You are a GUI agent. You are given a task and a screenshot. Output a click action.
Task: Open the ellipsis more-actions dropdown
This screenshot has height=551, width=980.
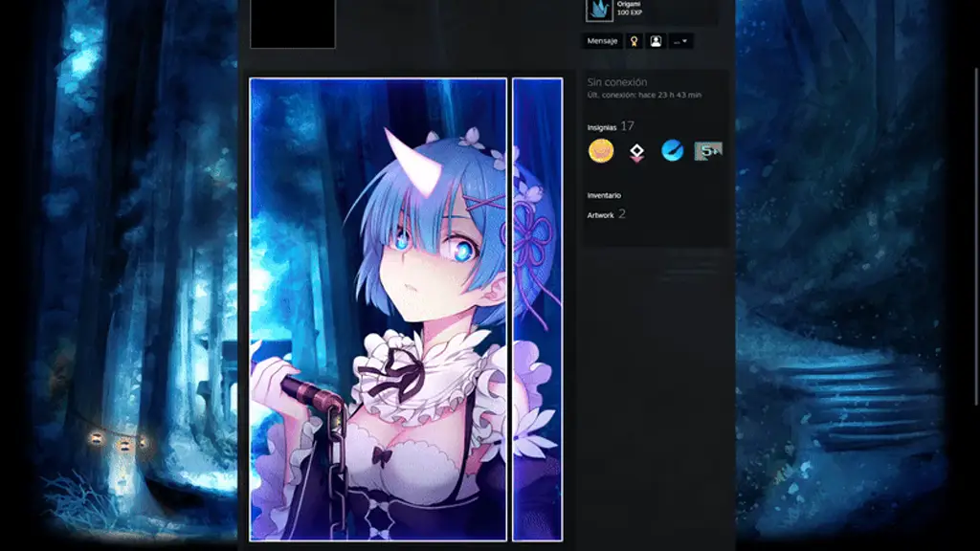(x=679, y=41)
